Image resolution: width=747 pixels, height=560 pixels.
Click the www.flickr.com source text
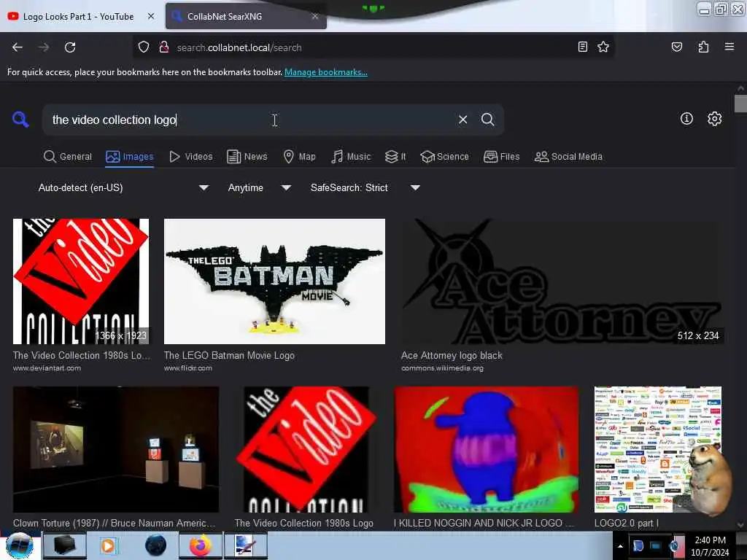click(x=188, y=368)
